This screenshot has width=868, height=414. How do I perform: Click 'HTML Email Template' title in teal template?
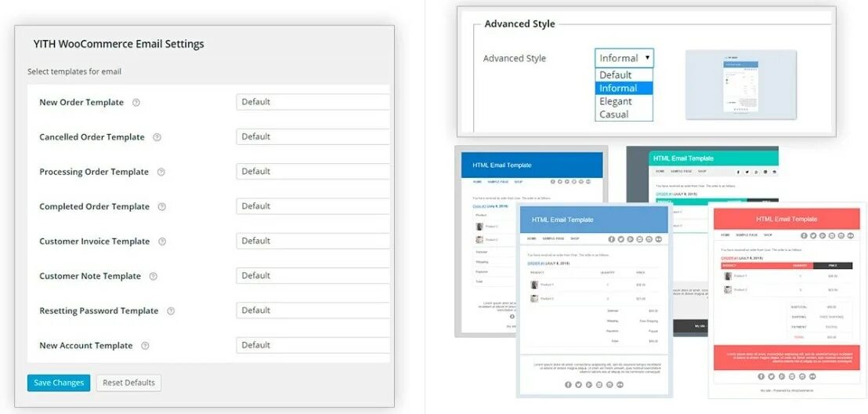[x=683, y=158]
